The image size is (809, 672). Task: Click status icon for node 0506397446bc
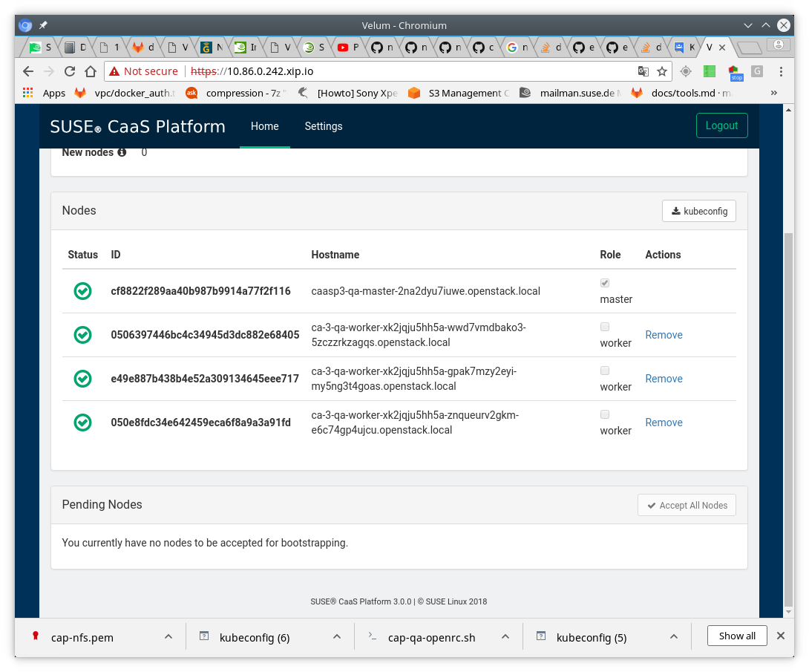[82, 335]
